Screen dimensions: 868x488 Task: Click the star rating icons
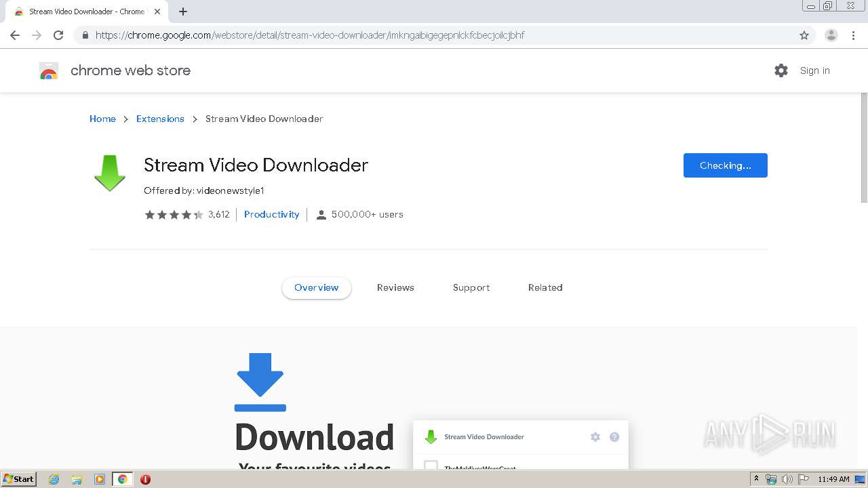174,215
